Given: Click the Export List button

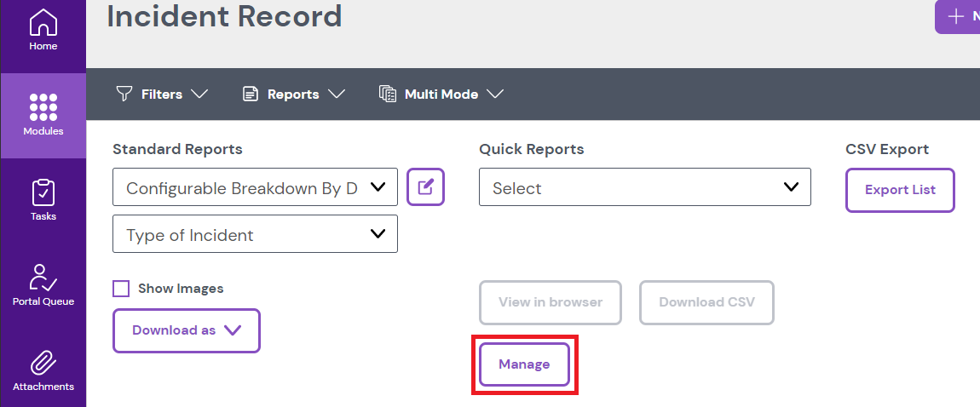Looking at the screenshot, I should 900,190.
